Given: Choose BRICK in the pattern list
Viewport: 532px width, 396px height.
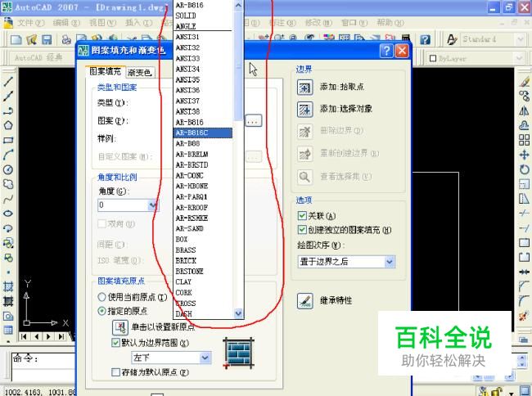Looking at the screenshot, I should tap(203, 261).
